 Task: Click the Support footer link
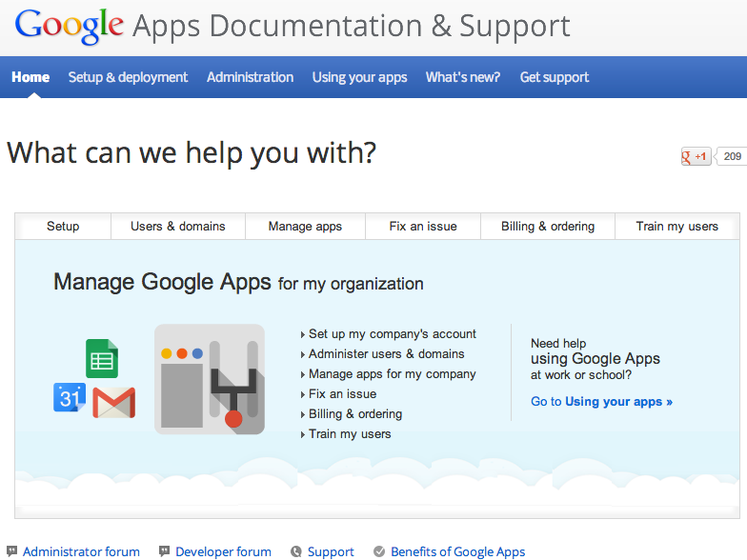(x=331, y=551)
